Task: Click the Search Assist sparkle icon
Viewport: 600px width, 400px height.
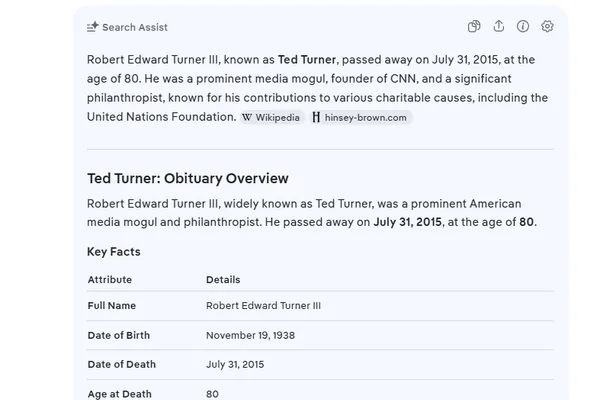Action: pos(93,27)
